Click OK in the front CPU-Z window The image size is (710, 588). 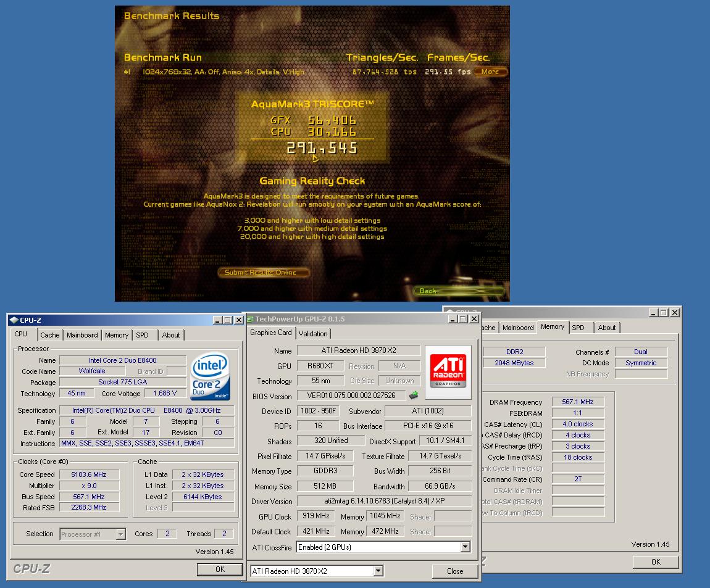[220, 569]
